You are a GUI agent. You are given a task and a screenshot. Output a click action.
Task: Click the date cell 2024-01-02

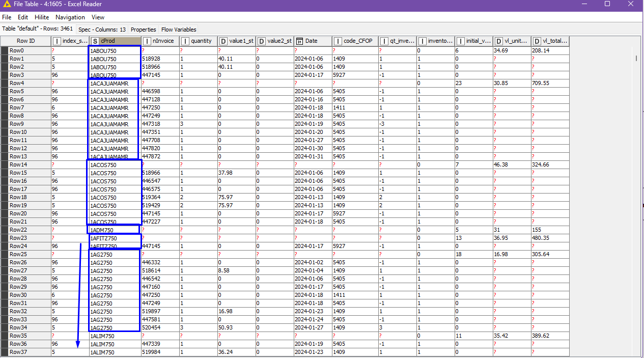[x=313, y=262]
